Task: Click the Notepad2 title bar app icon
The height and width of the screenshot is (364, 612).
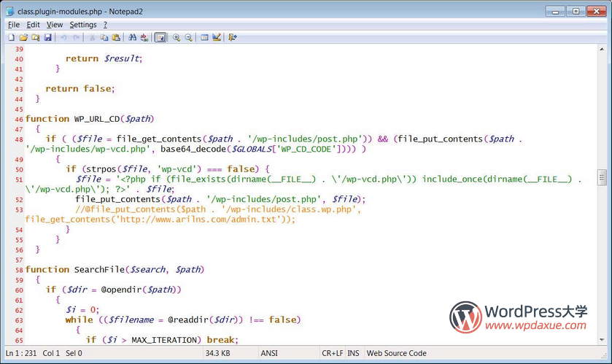Action: click(10, 12)
